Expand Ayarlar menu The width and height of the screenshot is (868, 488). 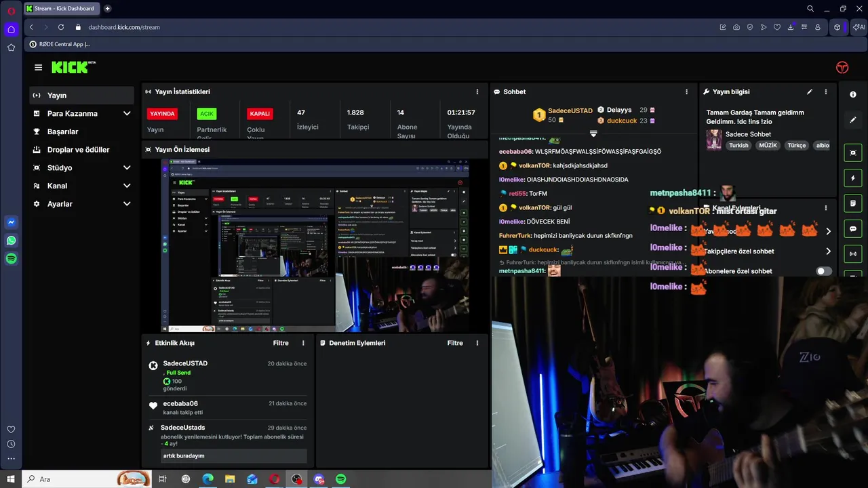127,203
